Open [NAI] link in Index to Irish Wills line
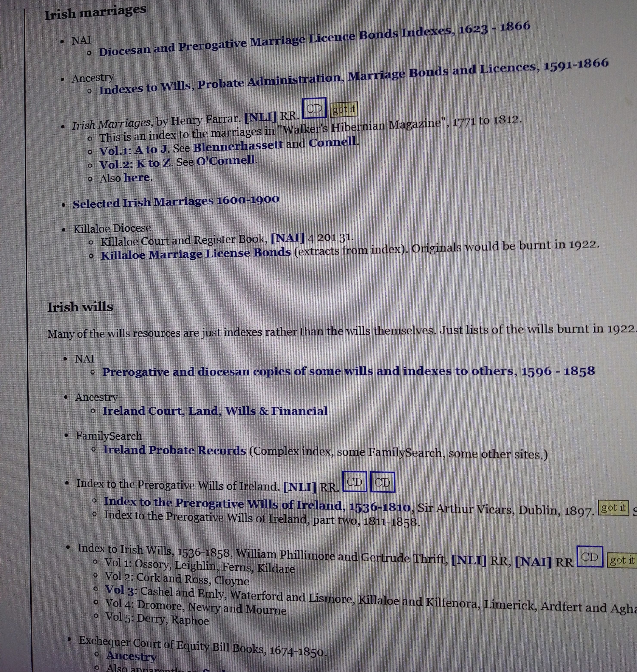 coord(533,562)
